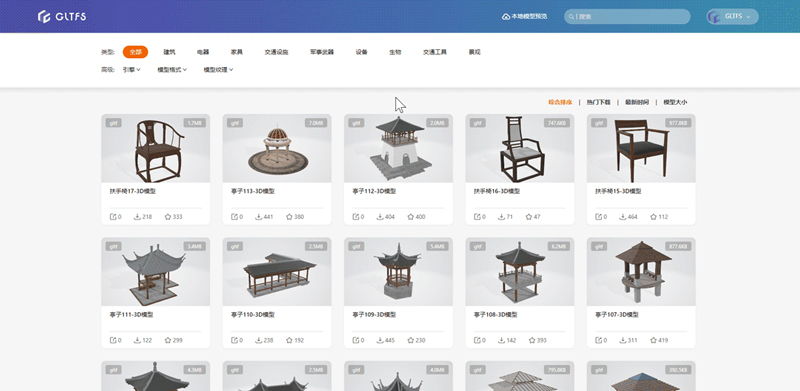Select the 建筑 category tab
800x391 pixels.
(x=169, y=52)
